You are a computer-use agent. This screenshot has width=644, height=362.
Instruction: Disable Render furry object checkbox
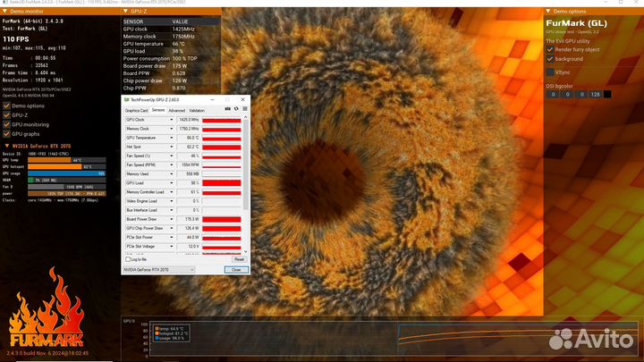click(550, 49)
